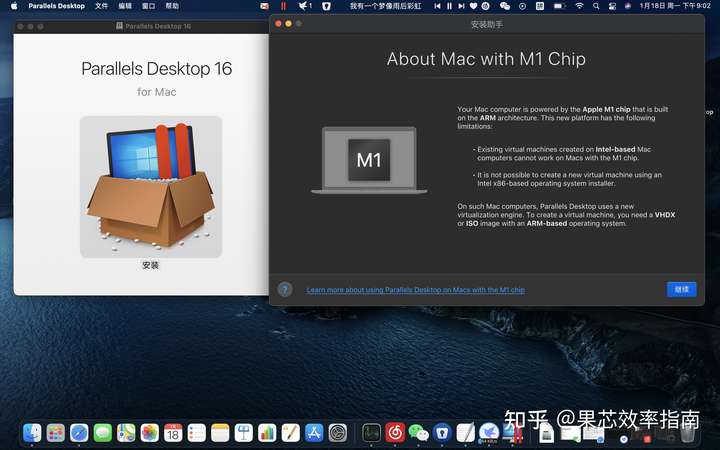Open System Preferences from the Dock
Image resolution: width=720 pixels, height=450 pixels.
[338, 433]
